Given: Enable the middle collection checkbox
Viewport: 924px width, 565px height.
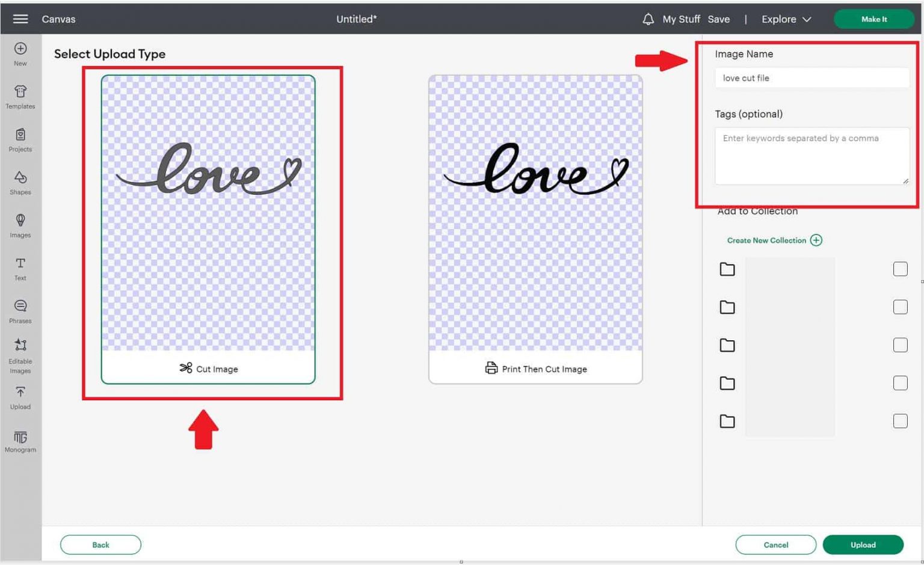Looking at the screenshot, I should pyautogui.click(x=901, y=345).
